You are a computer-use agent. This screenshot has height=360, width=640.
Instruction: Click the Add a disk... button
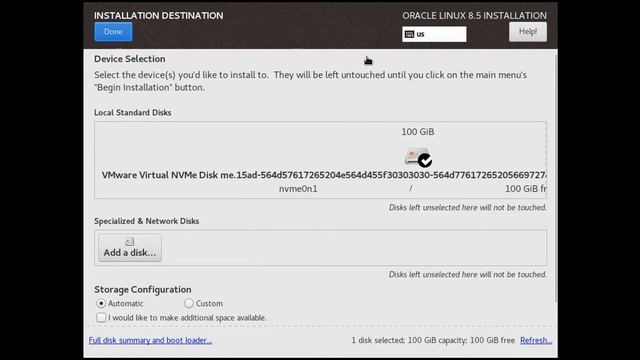pyautogui.click(x=130, y=248)
